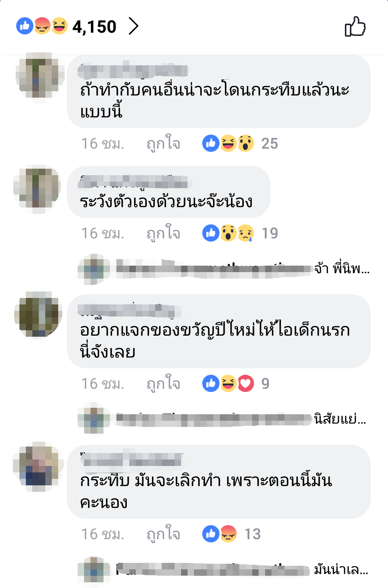Expand the reply ending with จ้า พี่นิพ...
This screenshot has height=588, width=388.
[x=223, y=269]
